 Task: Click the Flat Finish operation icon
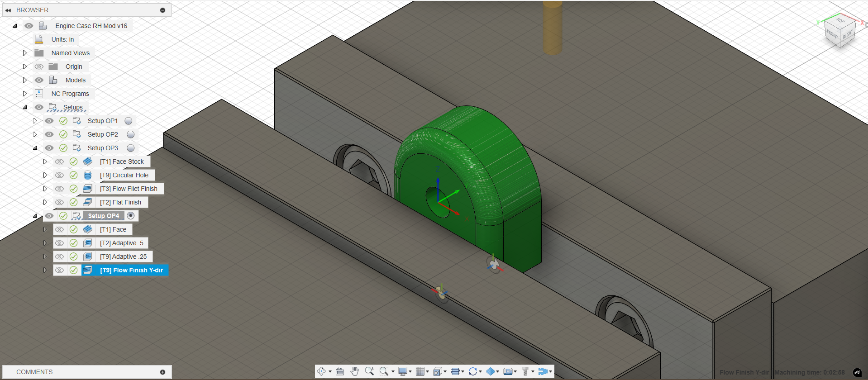click(88, 202)
